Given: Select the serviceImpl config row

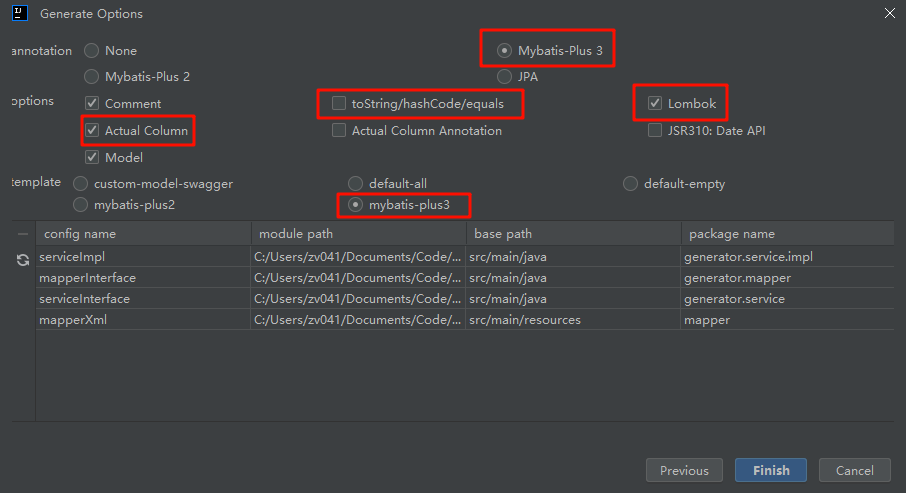Looking at the screenshot, I should [x=465, y=257].
